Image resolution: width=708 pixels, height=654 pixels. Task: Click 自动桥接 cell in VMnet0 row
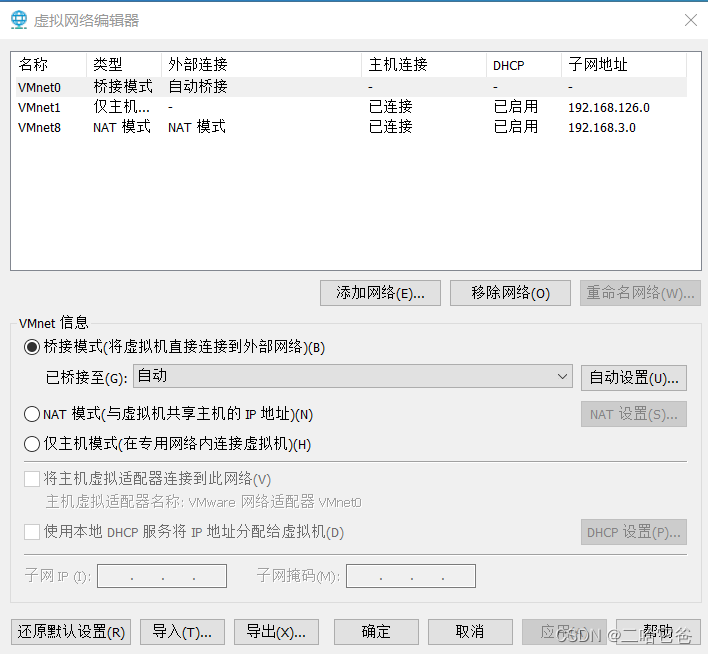pyautogui.click(x=198, y=87)
